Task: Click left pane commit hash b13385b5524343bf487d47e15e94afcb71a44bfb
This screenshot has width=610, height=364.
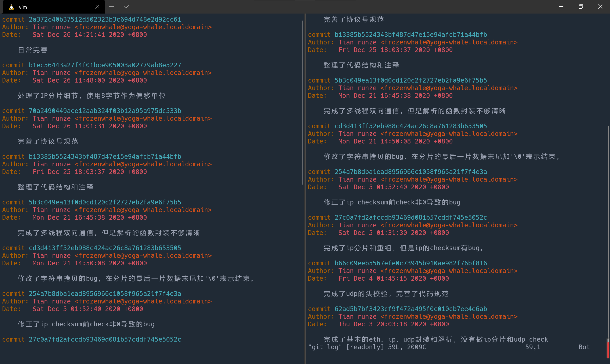Action: click(x=105, y=156)
